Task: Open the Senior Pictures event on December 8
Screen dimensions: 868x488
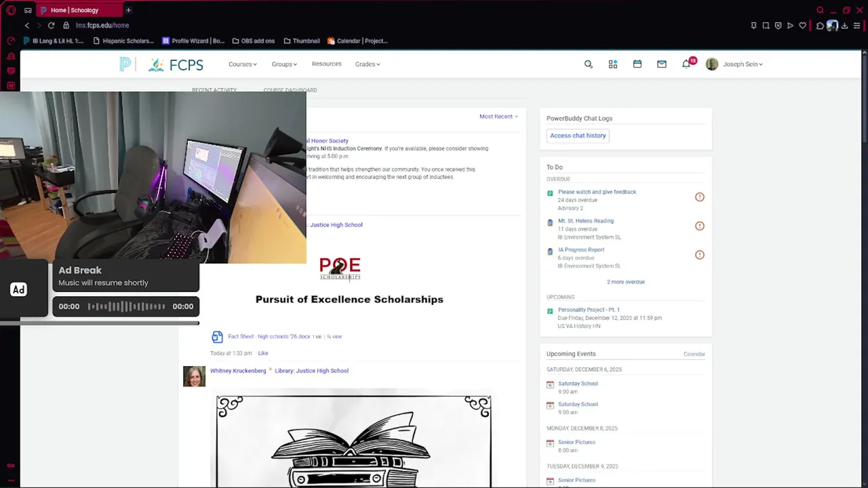Action: coord(576,442)
